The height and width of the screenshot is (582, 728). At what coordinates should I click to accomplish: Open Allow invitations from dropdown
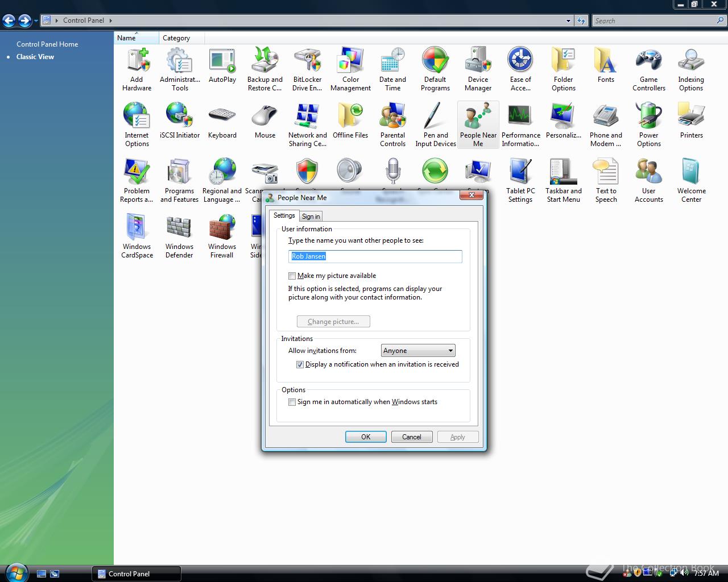point(418,351)
